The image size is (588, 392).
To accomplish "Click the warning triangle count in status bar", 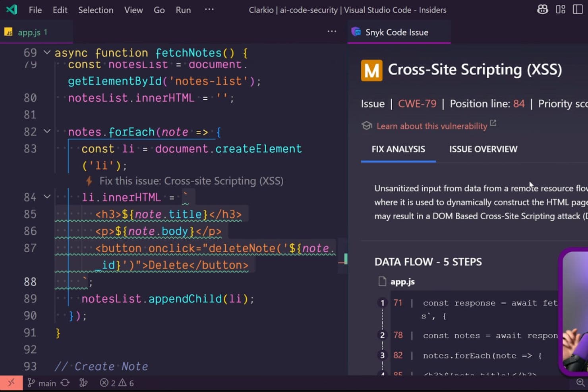I will (126, 383).
